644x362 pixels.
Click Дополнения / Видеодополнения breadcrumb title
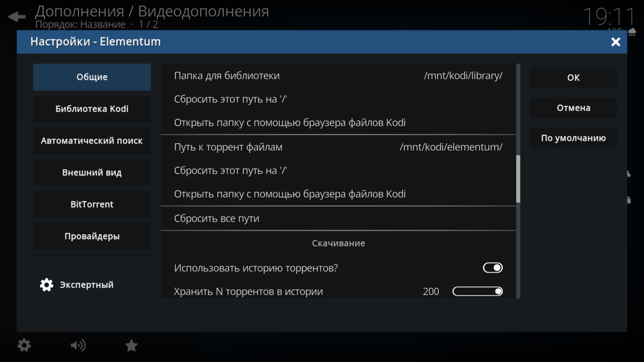[x=152, y=11]
